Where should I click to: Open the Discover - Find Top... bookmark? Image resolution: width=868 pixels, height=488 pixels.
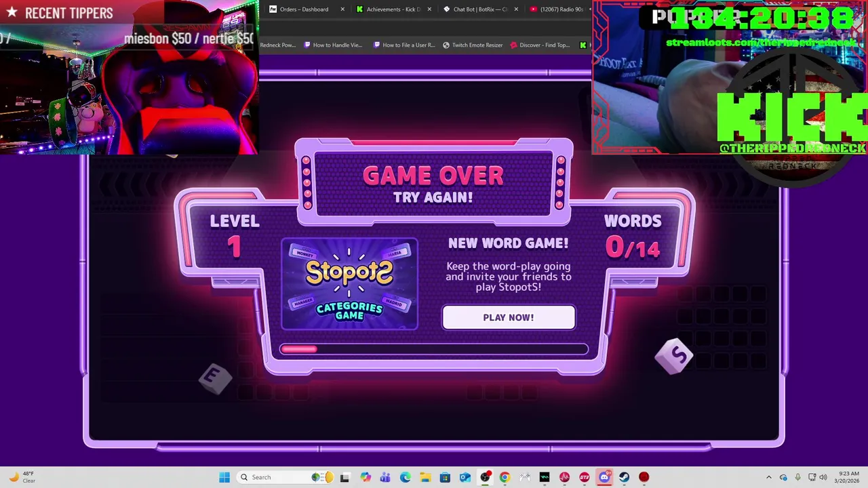540,45
